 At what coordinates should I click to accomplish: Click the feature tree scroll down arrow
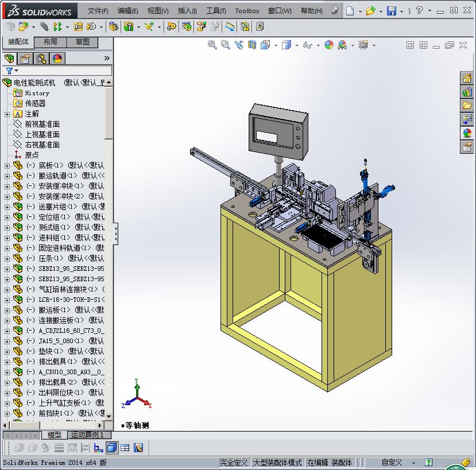click(109, 416)
